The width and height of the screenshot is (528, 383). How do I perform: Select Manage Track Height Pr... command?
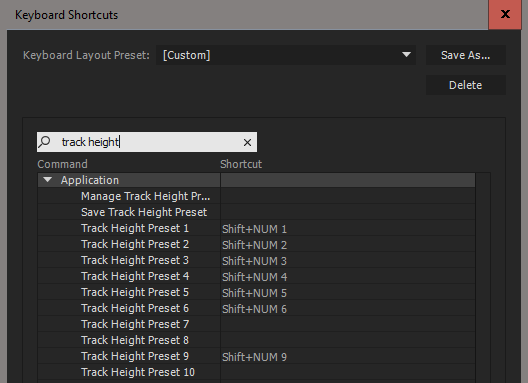pos(145,196)
